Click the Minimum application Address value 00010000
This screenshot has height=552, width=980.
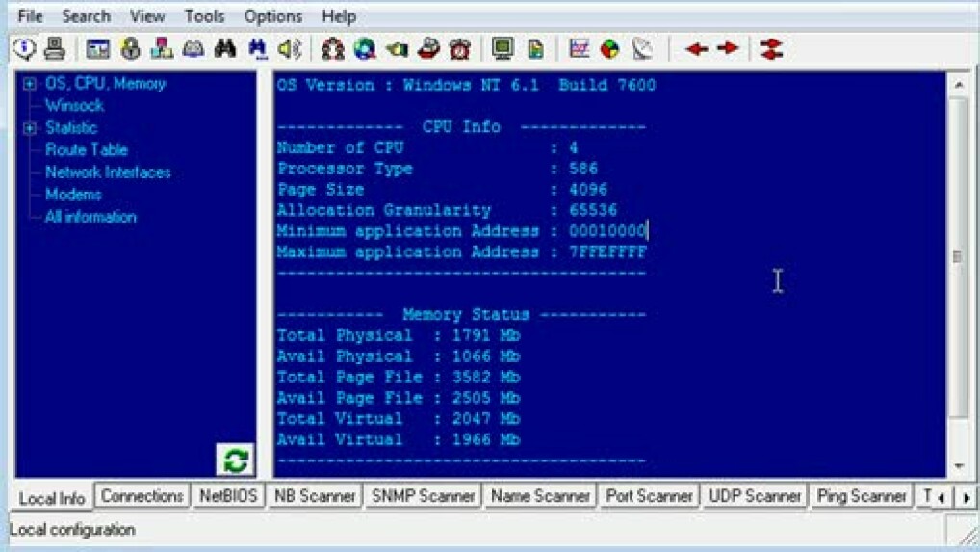pos(607,231)
